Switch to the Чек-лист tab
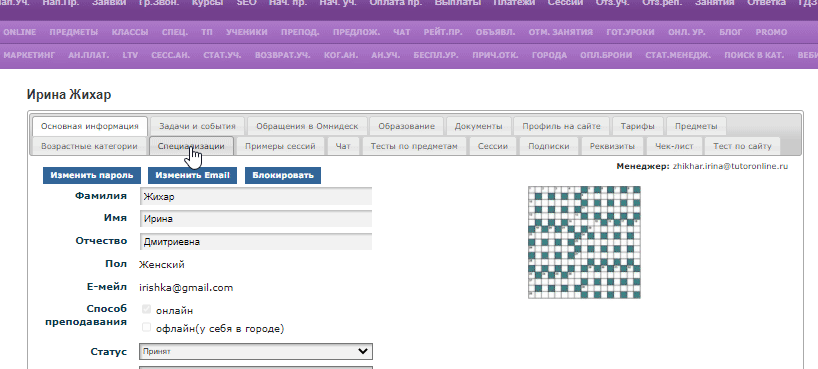 (674, 146)
